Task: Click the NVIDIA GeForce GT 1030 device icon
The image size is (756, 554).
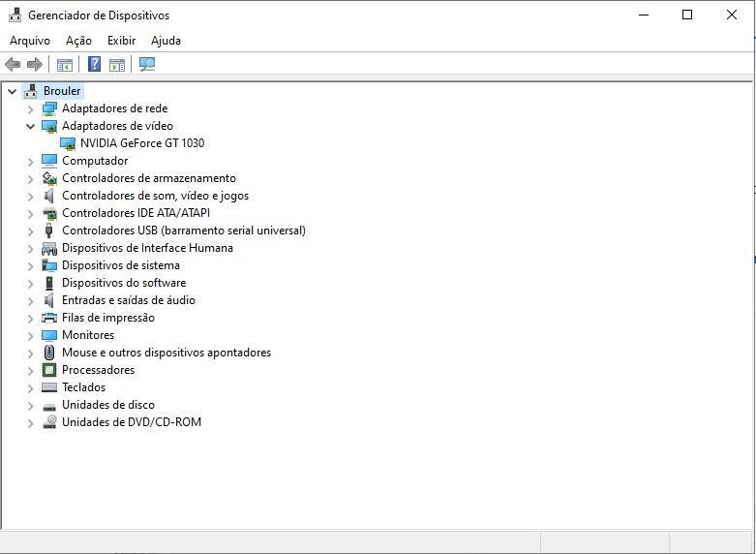Action: click(x=68, y=143)
